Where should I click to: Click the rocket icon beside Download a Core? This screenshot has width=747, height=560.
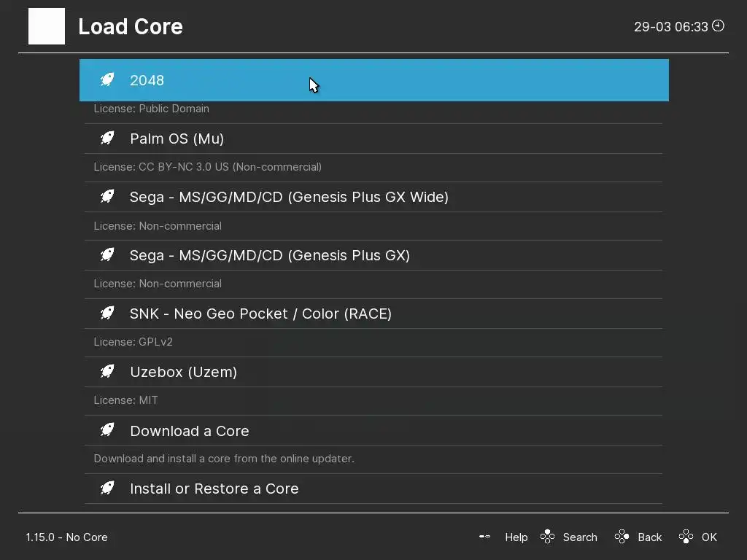click(107, 431)
